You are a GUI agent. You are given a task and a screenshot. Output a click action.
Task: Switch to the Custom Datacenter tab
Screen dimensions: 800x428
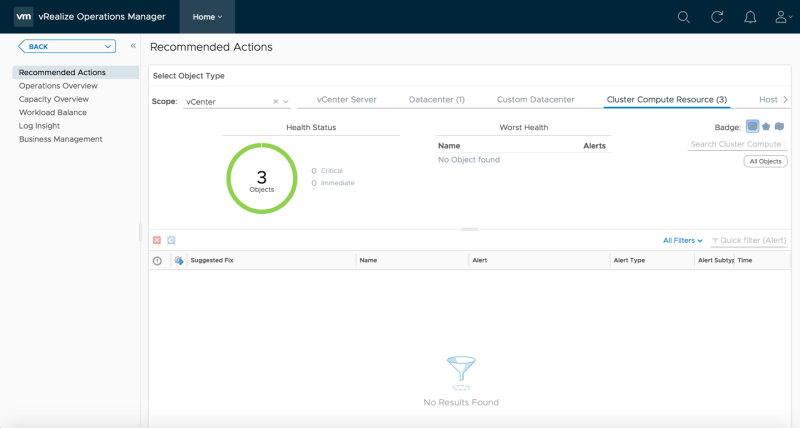tap(535, 100)
